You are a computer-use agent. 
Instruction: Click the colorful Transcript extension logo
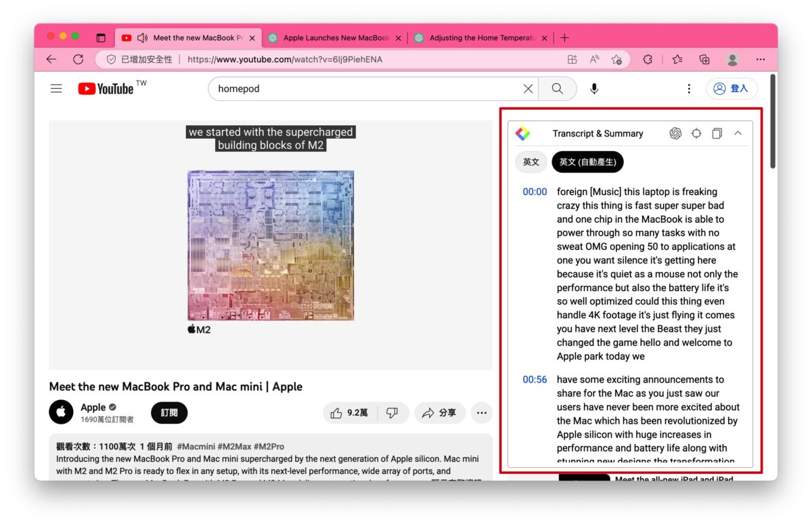522,133
